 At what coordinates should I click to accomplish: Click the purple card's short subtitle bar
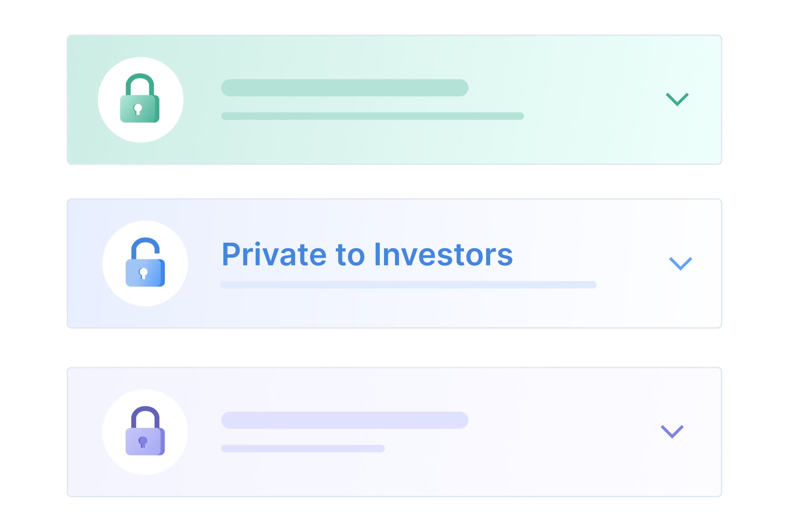[x=303, y=448]
